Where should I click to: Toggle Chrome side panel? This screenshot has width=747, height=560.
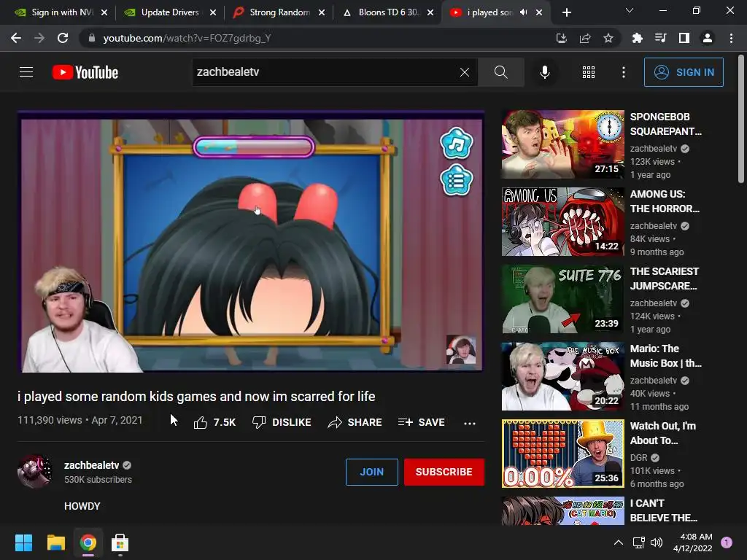pos(684,38)
